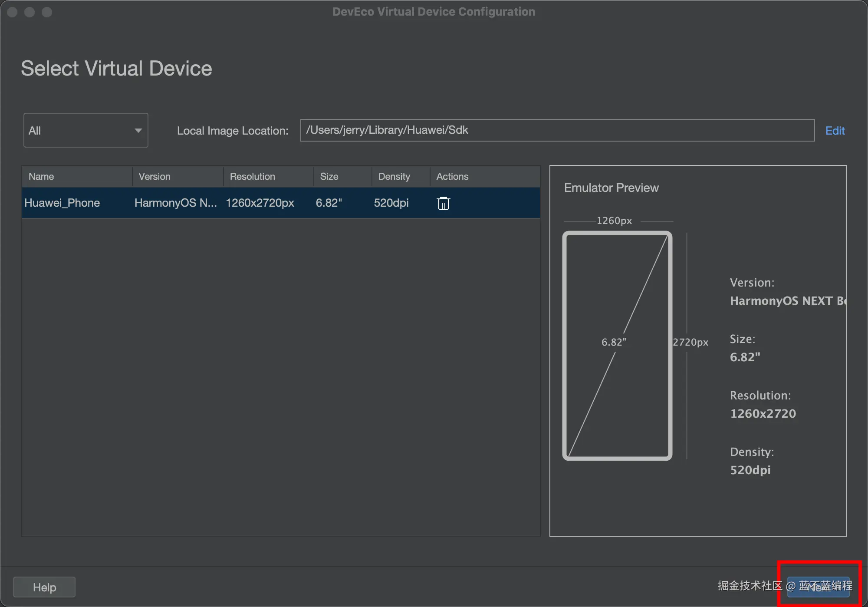Click the dropdown arrow beside All
Viewport: 868px width, 607px height.
(x=138, y=131)
